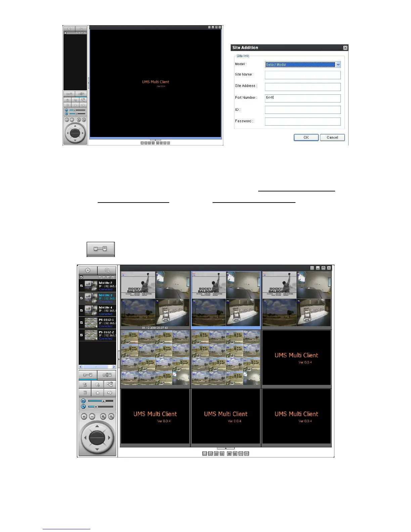The width and height of the screenshot is (411, 532).
Task: Uncheck the PS-1612-1 site checkbox
Action: 81,322
